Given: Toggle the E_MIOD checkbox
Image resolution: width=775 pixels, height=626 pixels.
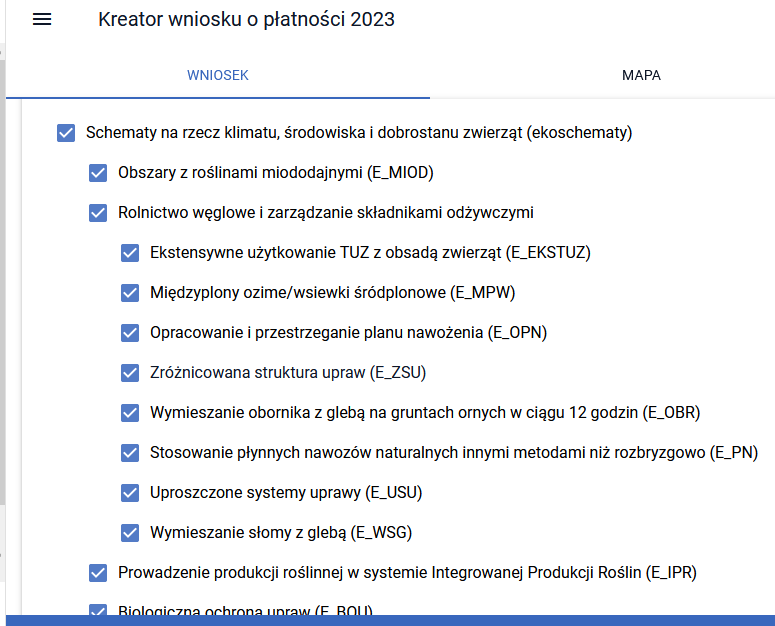Looking at the screenshot, I should click(98, 172).
